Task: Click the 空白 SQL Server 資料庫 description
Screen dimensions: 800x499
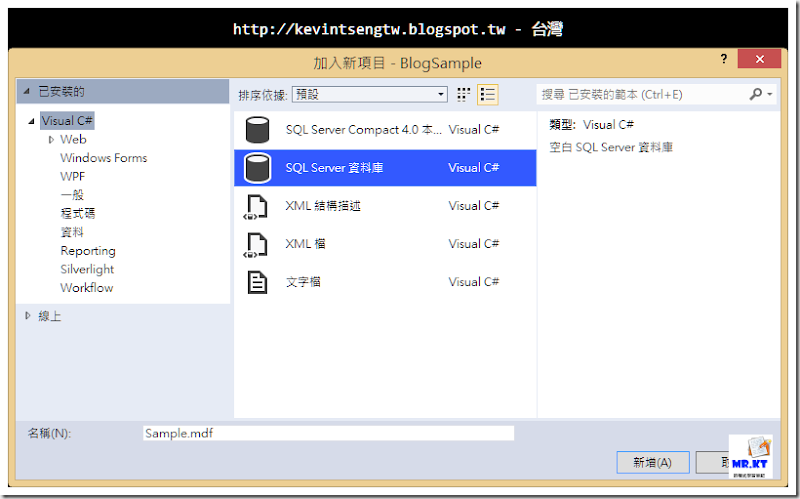Action: [x=611, y=147]
